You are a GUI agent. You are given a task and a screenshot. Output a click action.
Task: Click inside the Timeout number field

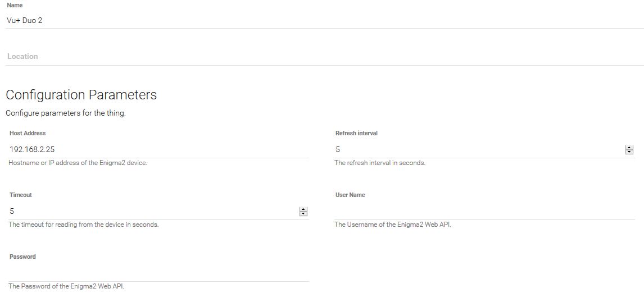pos(152,212)
